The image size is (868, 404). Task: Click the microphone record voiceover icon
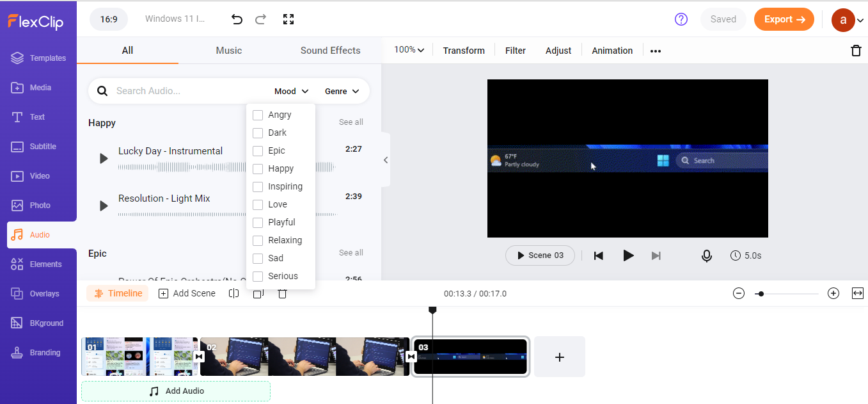coord(706,255)
